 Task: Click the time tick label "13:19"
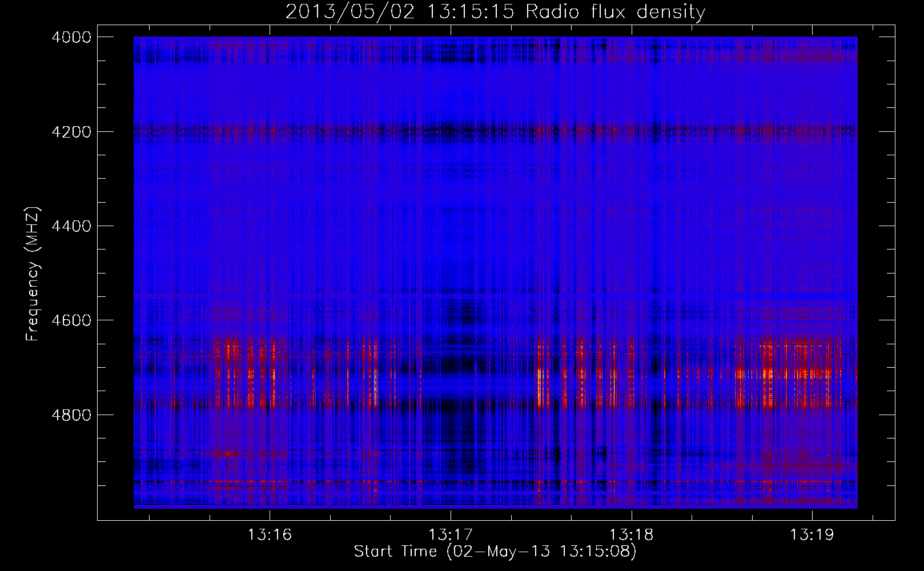812,535
